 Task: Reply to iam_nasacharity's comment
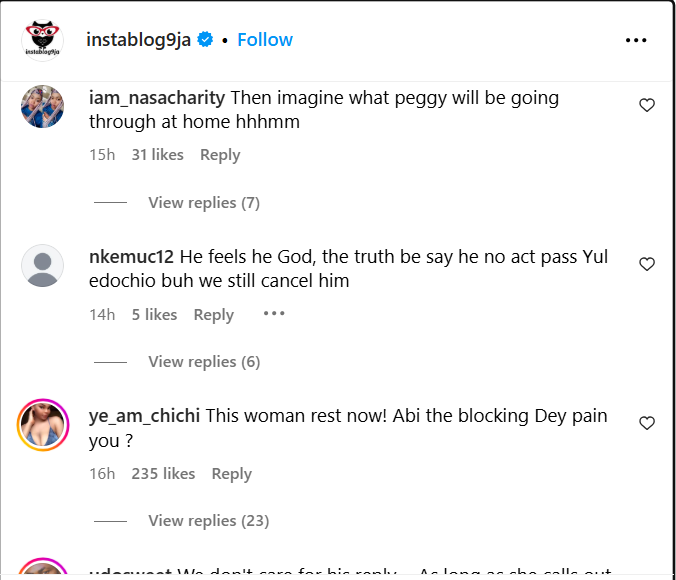[220, 155]
